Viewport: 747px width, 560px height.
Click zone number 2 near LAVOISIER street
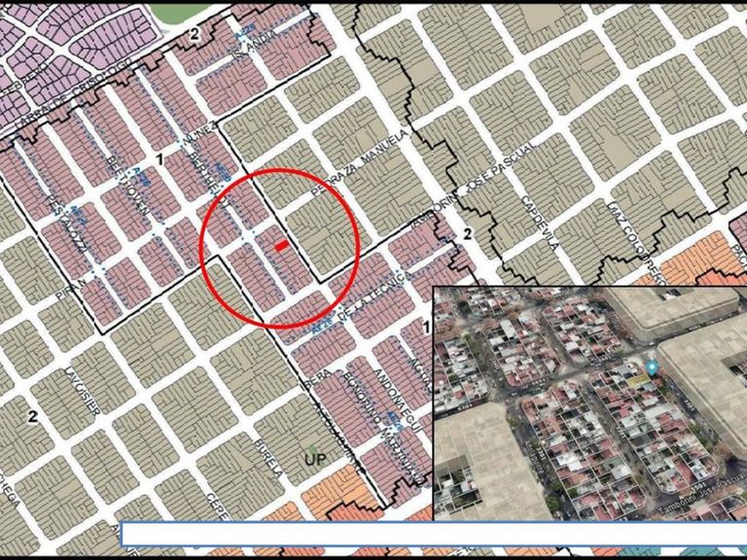click(32, 417)
